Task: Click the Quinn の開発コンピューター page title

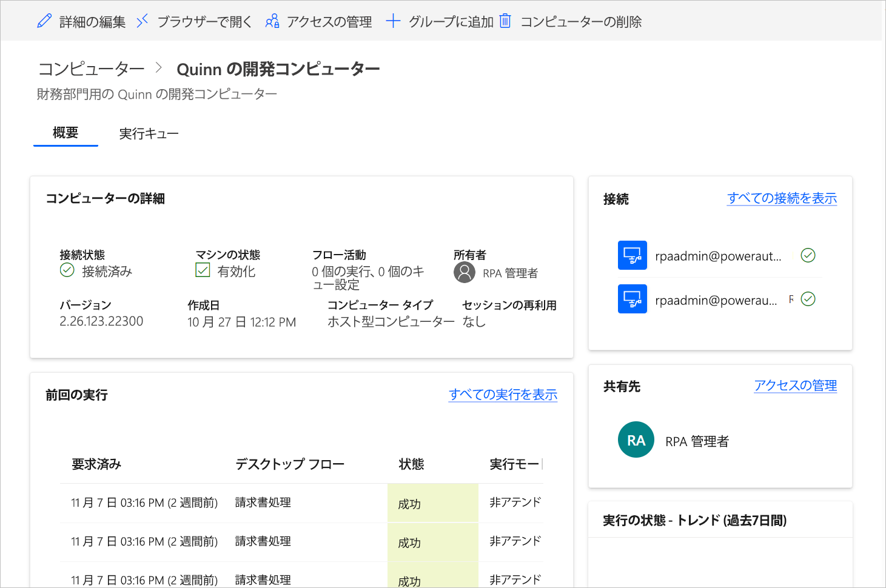Action: (x=278, y=69)
